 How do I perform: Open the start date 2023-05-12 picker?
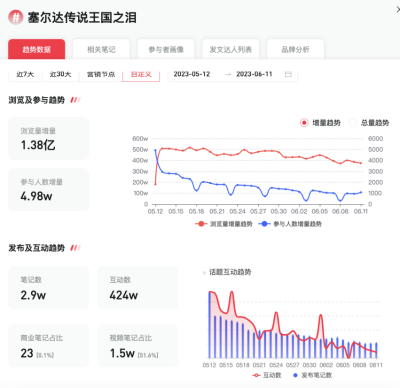[x=192, y=74]
